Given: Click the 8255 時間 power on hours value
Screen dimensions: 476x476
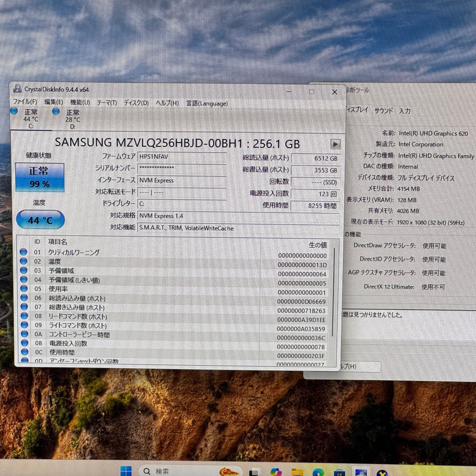Looking at the screenshot, I should (x=315, y=206).
